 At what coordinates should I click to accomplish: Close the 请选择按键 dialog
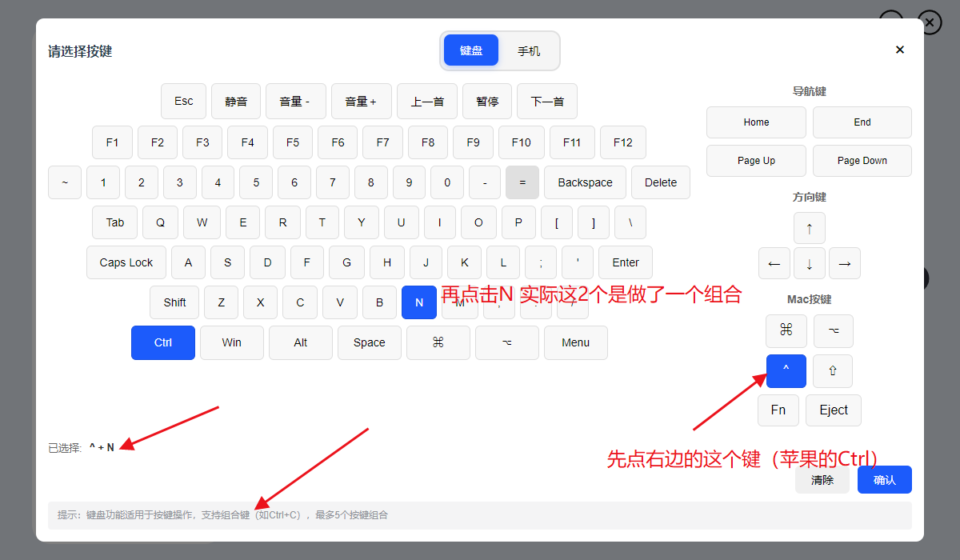(x=899, y=50)
